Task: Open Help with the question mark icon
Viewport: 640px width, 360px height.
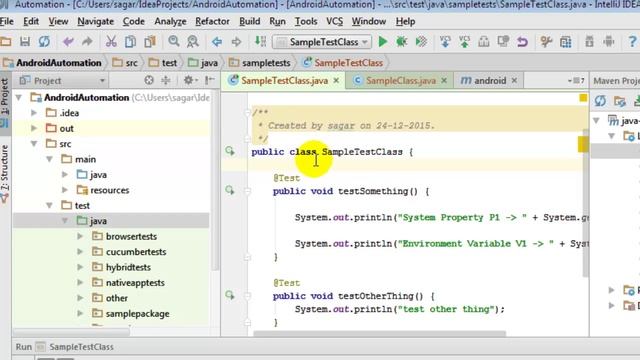Action: [632, 42]
